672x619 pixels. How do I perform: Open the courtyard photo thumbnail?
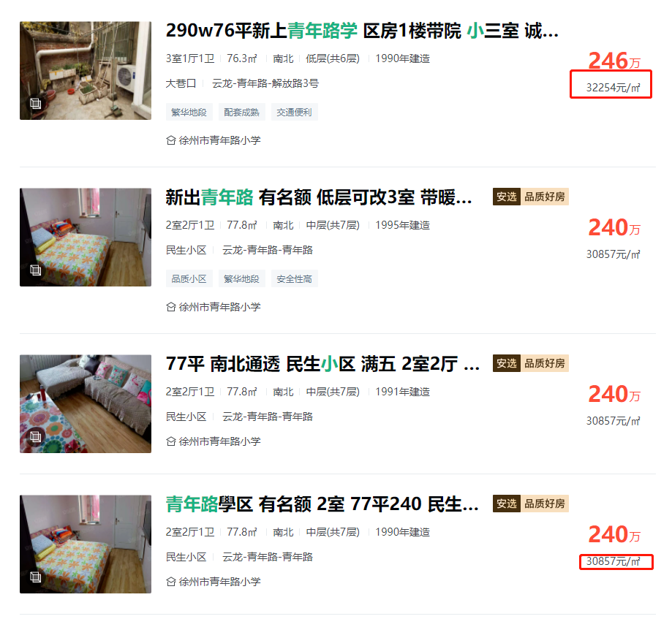point(86,71)
